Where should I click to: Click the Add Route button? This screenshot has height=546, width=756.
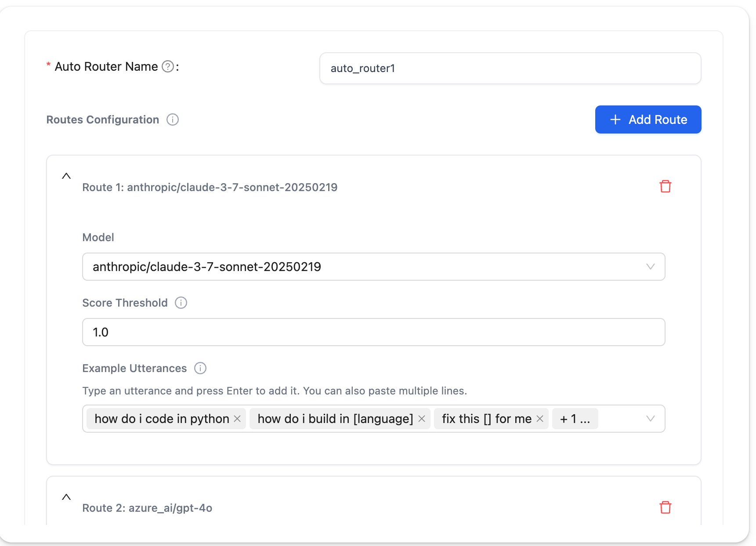pos(648,119)
